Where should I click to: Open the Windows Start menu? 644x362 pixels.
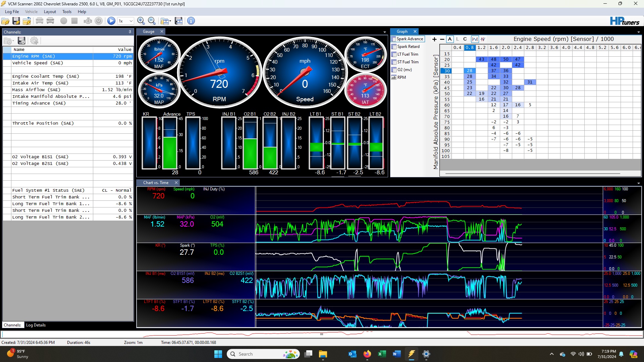pos(218,354)
